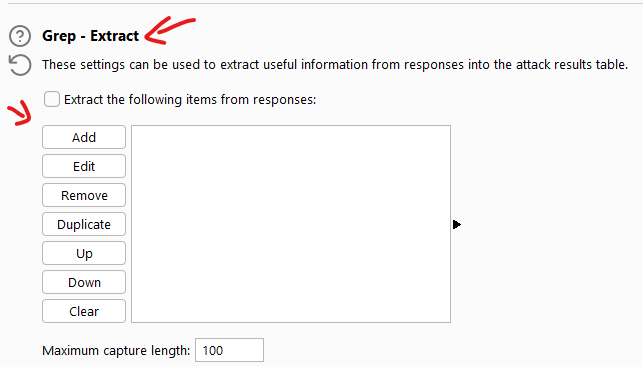The width and height of the screenshot is (643, 367).
Task: Click the restore defaults circular arrow icon
Action: (x=20, y=65)
